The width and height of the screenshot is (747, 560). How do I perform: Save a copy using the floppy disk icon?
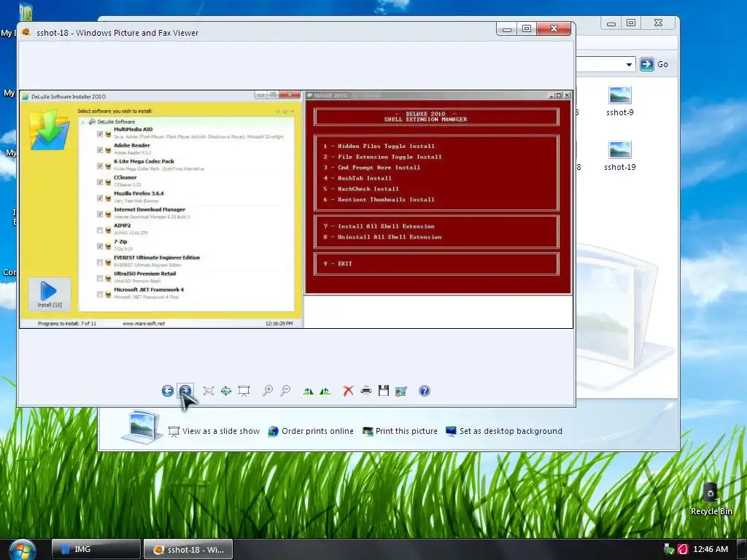click(384, 391)
